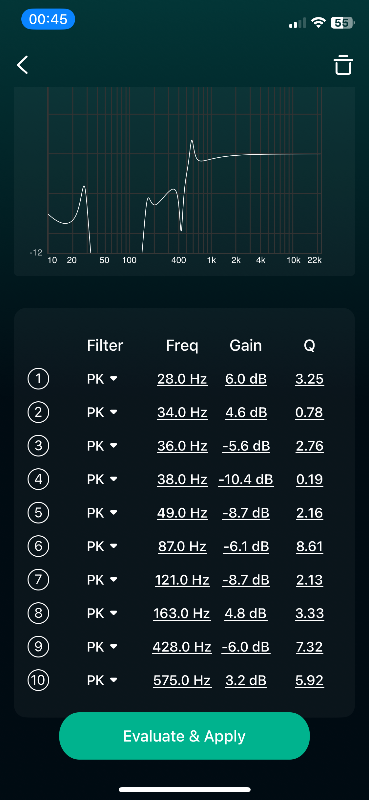This screenshot has width=369, height=800.
Task: Tap the Evaluate & Apply button
Action: 184,736
